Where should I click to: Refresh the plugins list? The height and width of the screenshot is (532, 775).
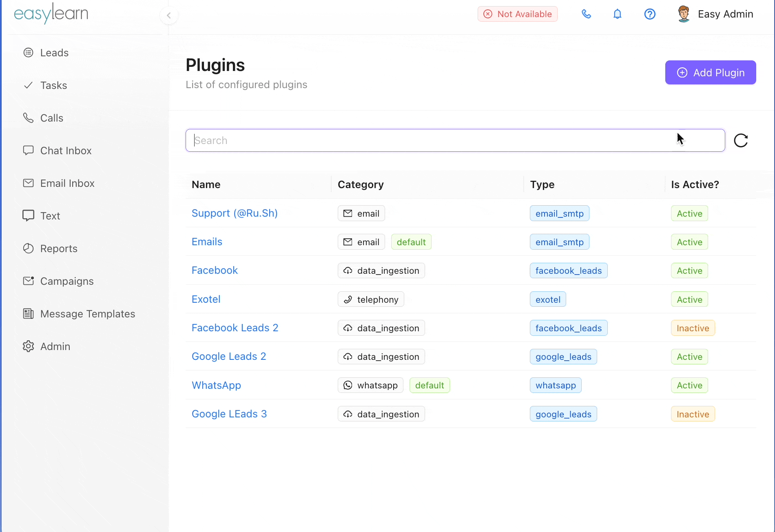[x=740, y=141]
